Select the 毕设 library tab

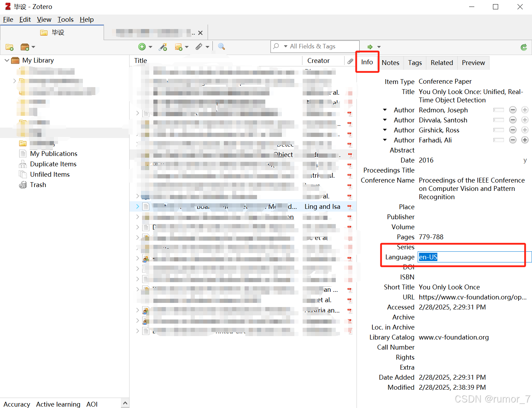tap(52, 33)
